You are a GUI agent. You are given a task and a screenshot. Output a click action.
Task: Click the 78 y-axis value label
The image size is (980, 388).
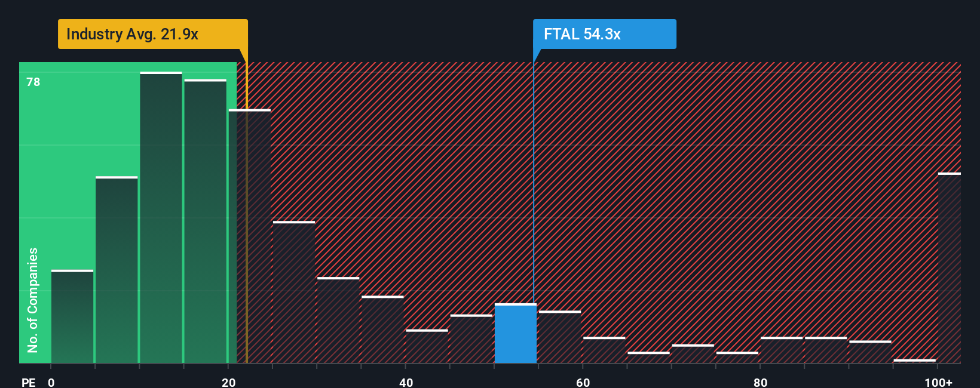pyautogui.click(x=33, y=82)
